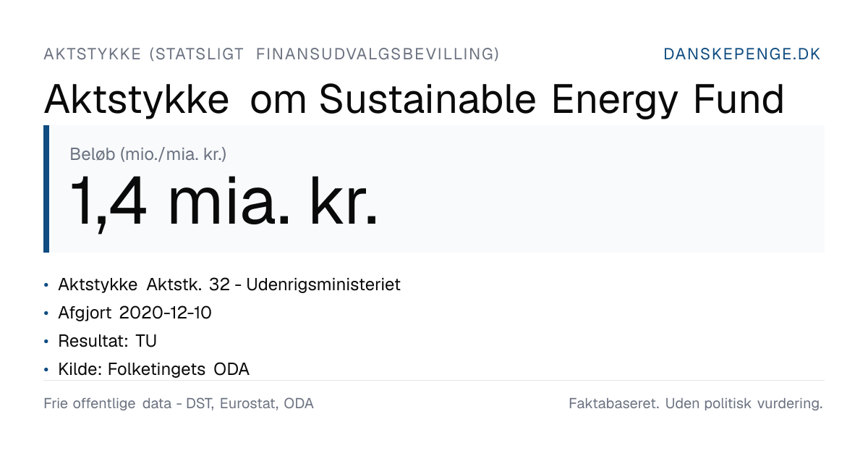Click the bullet before Resultat: TU
The image size is (868, 456).
coord(47,342)
